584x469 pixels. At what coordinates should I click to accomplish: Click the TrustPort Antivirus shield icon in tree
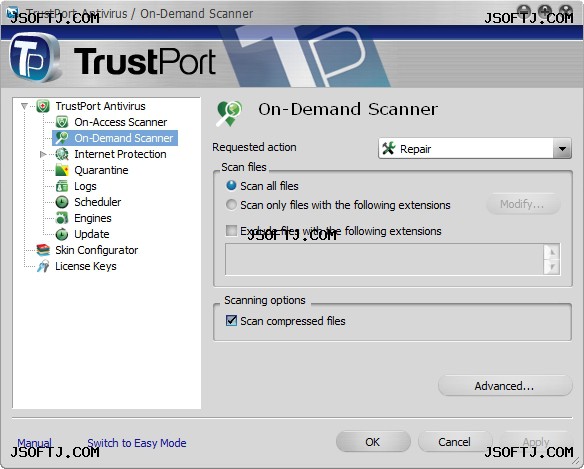point(43,106)
